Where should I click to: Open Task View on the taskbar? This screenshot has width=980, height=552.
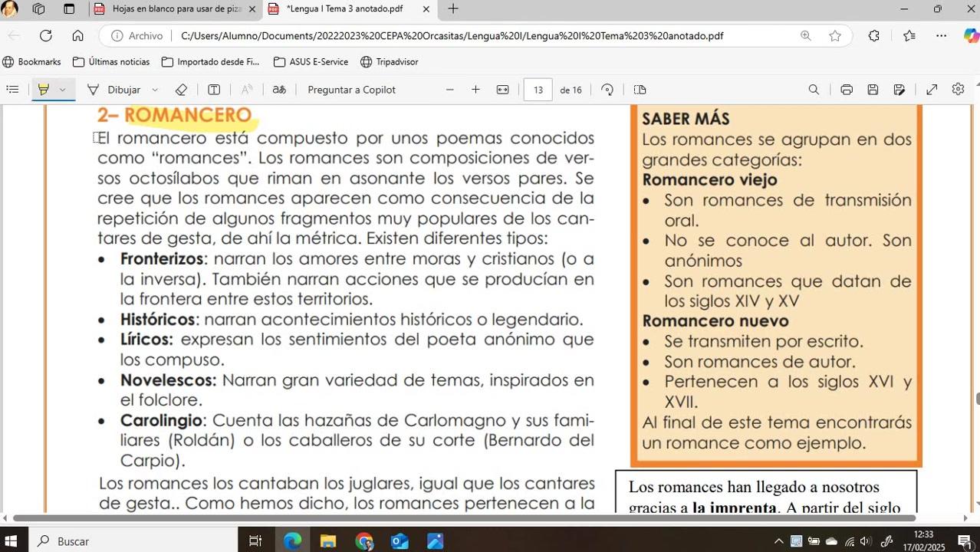coord(255,540)
